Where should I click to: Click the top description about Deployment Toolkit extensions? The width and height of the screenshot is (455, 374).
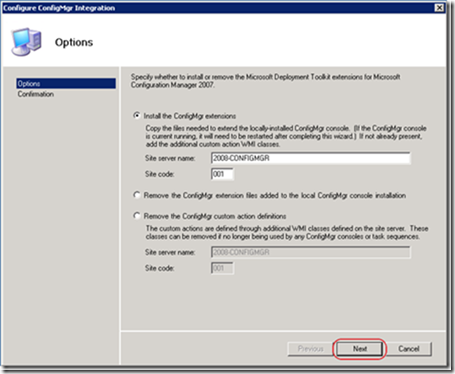pyautogui.click(x=266, y=81)
